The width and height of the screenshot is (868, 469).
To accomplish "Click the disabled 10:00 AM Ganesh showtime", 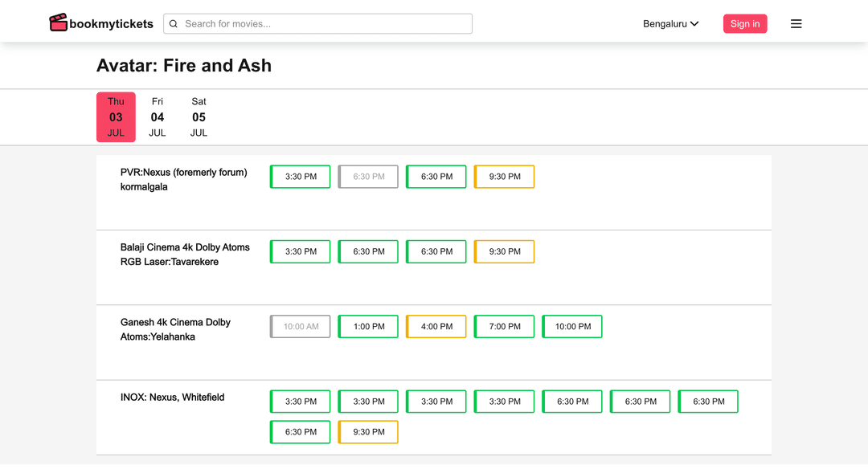I will pos(301,327).
